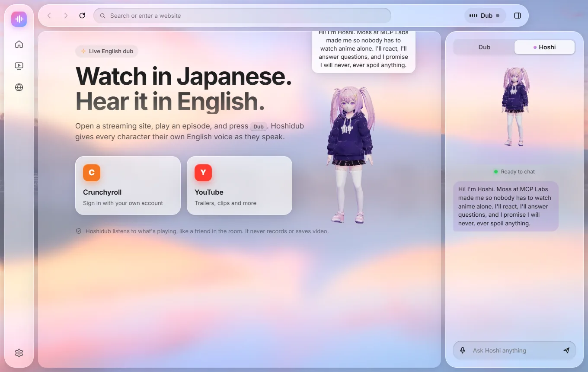Open the YouTube card

240,186
